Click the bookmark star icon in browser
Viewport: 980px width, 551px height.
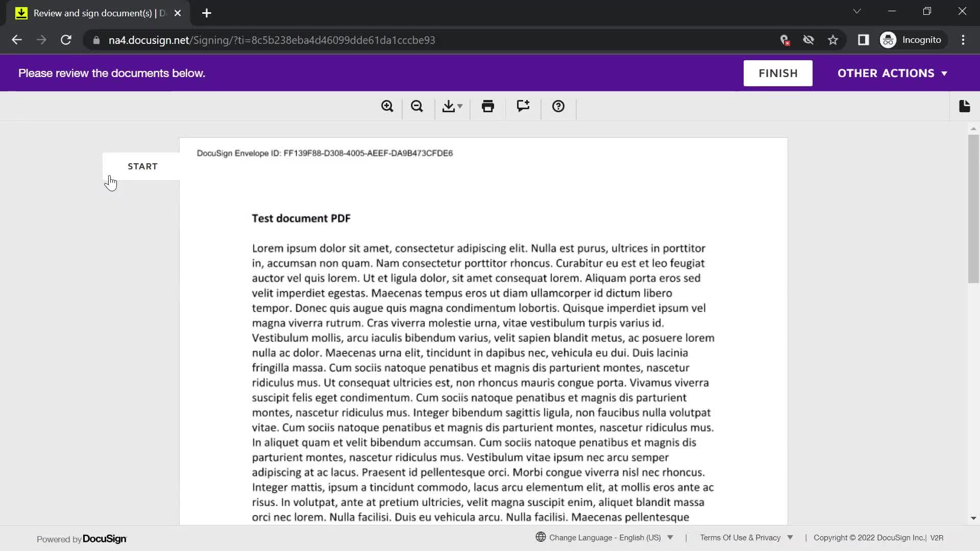coord(834,40)
